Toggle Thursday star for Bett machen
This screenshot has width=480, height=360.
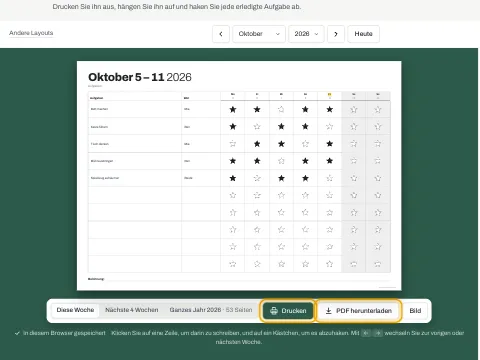[305, 109]
